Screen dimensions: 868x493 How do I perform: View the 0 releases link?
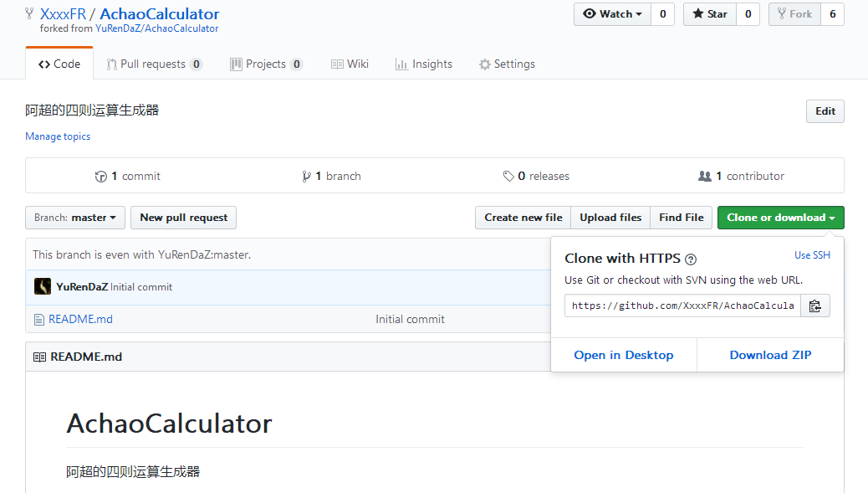click(536, 176)
